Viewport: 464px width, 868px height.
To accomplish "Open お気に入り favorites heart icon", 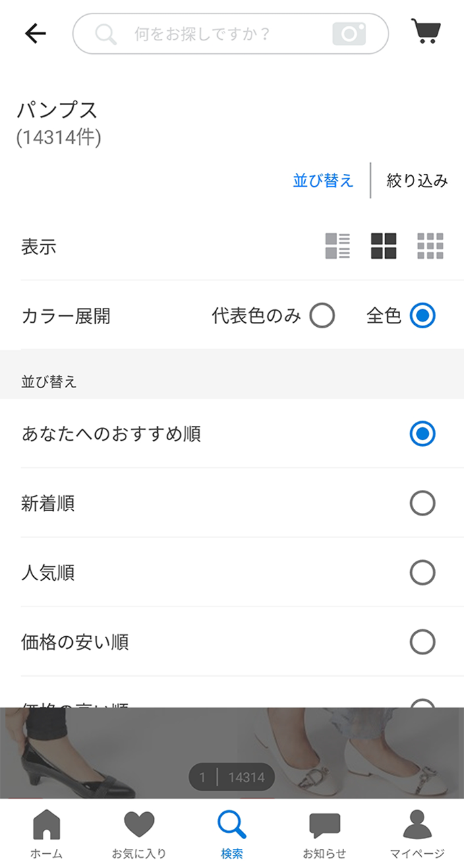I will coord(139,834).
